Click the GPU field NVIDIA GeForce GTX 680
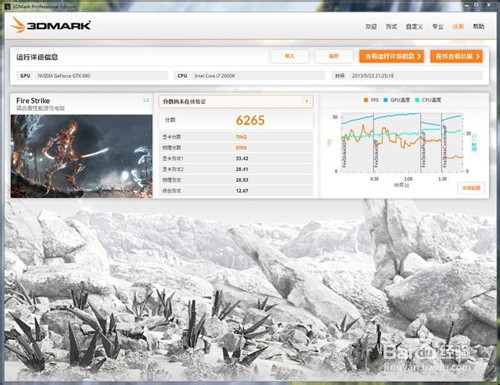500x385 pixels. click(x=92, y=76)
